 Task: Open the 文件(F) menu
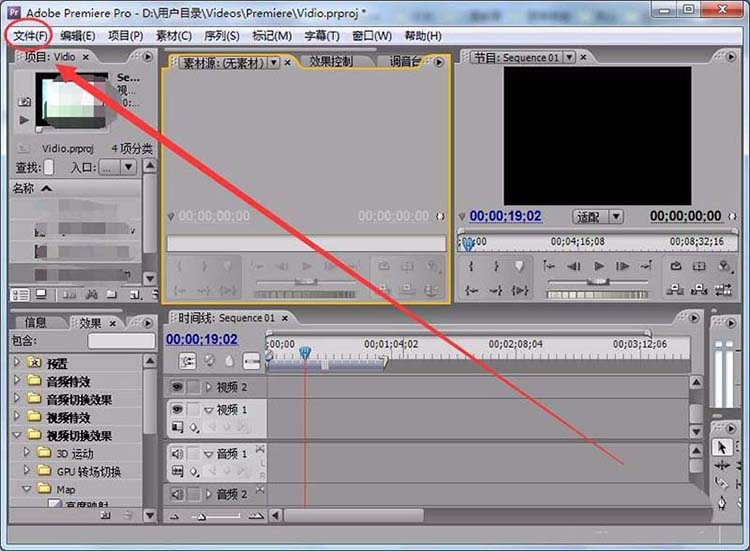pos(30,36)
